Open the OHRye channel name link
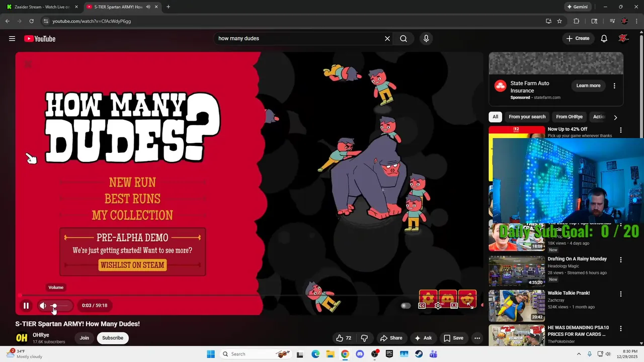 pyautogui.click(x=41, y=335)
